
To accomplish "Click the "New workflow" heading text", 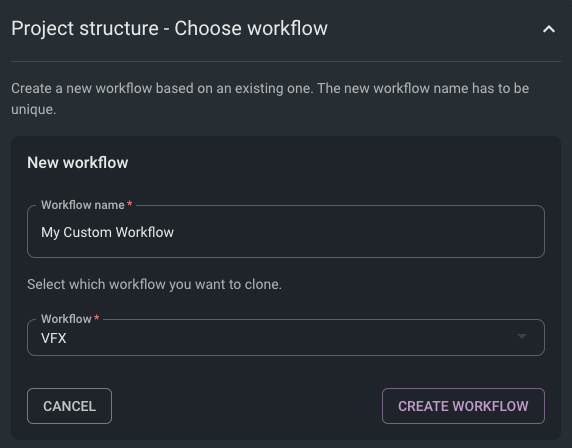I will pyautogui.click(x=78, y=163).
